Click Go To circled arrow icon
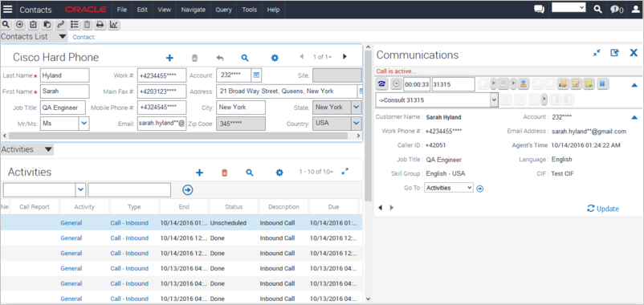Image resolution: width=644 pixels, height=305 pixels. click(479, 189)
